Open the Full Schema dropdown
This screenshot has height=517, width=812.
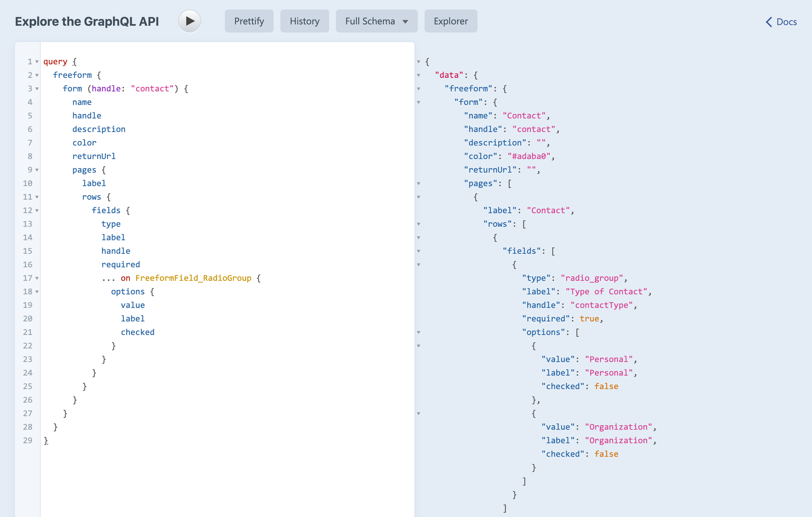click(376, 21)
